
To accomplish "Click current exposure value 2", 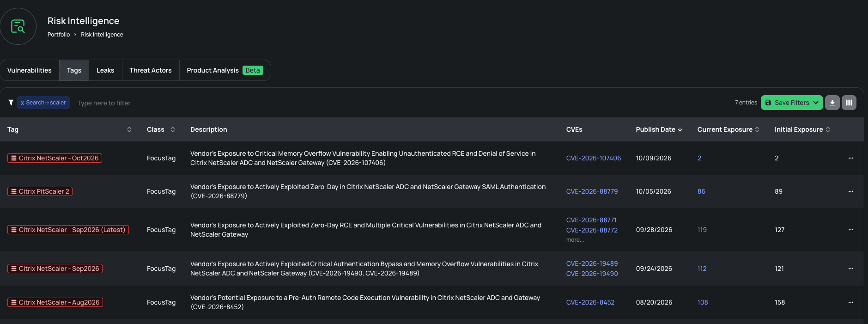I will coord(699,158).
